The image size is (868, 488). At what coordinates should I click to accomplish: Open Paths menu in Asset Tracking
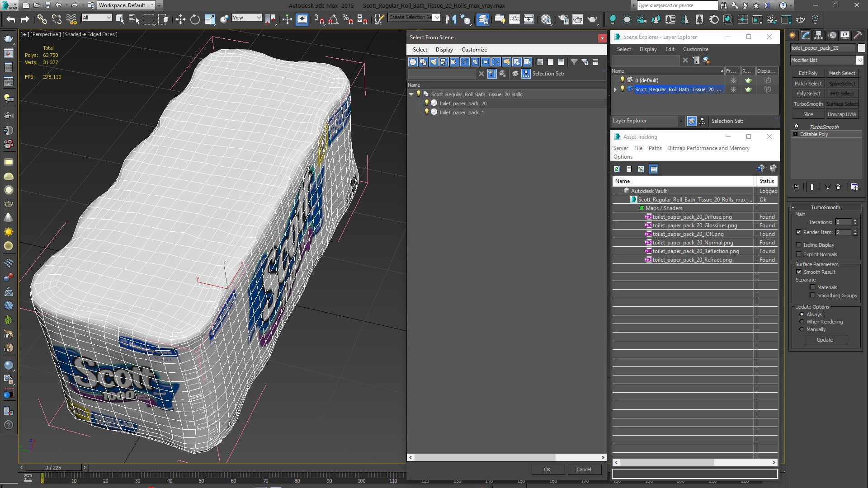point(655,148)
